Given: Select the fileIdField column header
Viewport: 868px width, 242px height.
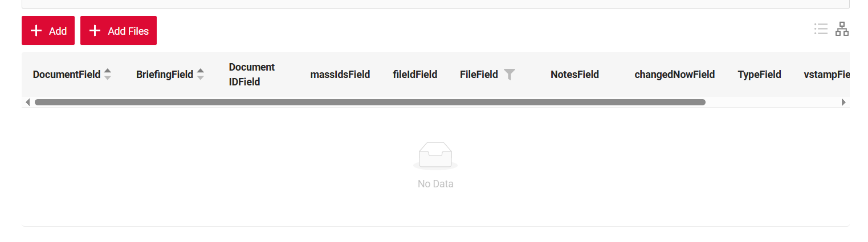Looking at the screenshot, I should tap(415, 75).
